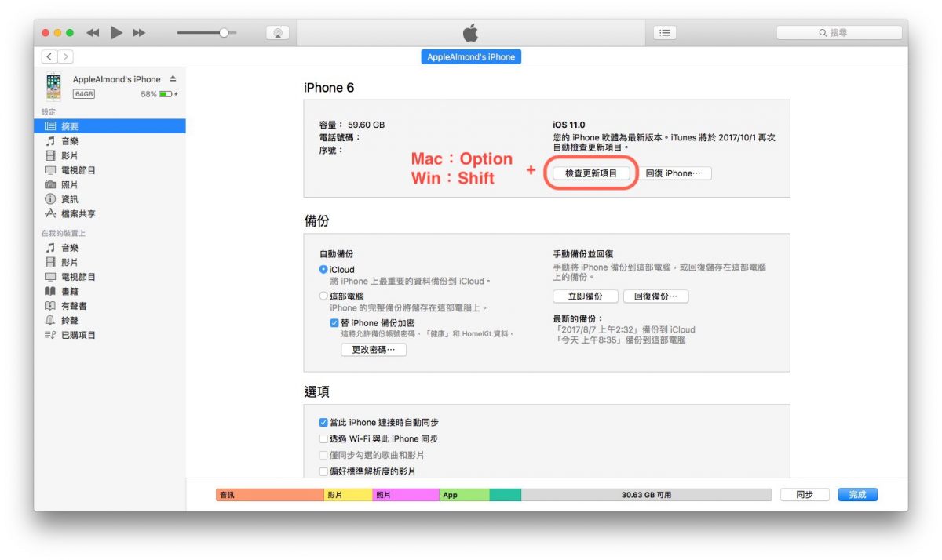This screenshot has width=942, height=560.
Task: Click the 立即備份 button
Action: point(585,296)
